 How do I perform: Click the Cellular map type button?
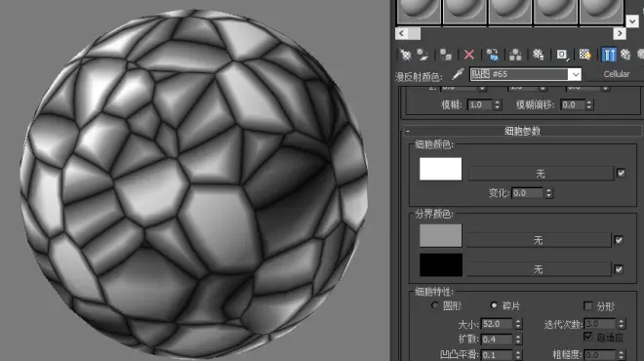(x=616, y=74)
